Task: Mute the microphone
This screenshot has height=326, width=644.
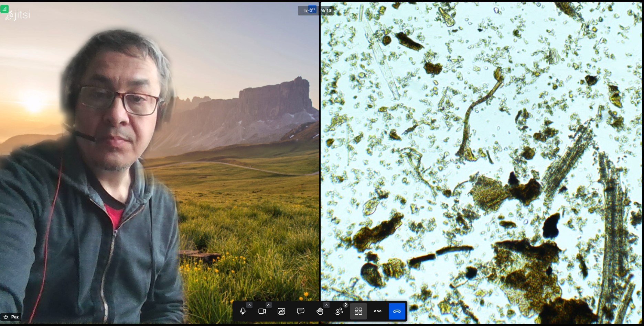Action: click(243, 311)
